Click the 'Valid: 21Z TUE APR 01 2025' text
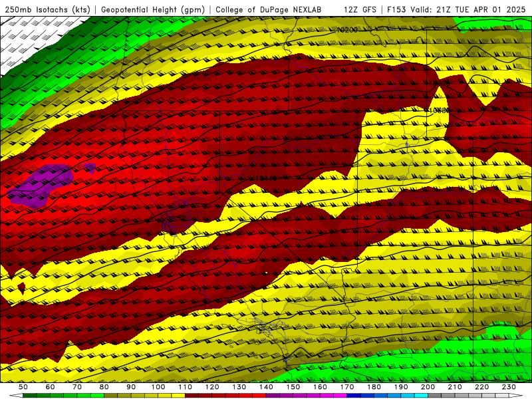 468,10
